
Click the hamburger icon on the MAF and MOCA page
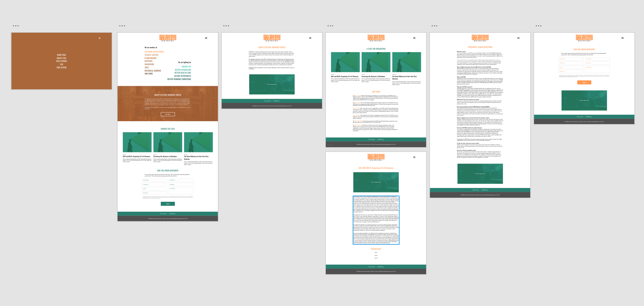point(414,157)
